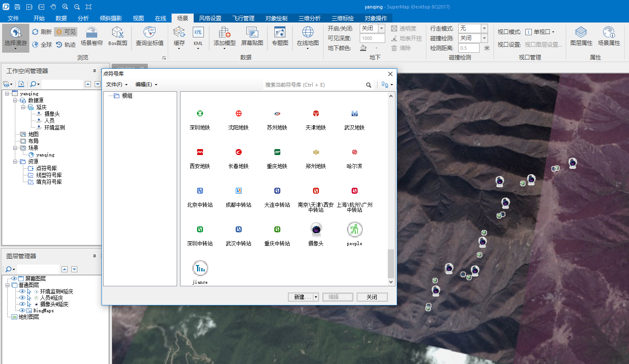629x364 pixels.
Task: Click the 关闭 button in symbol library
Action: [x=372, y=297]
